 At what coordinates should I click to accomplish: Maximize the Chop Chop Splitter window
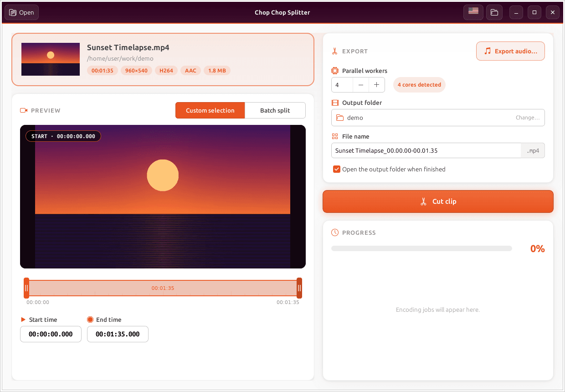(x=534, y=12)
